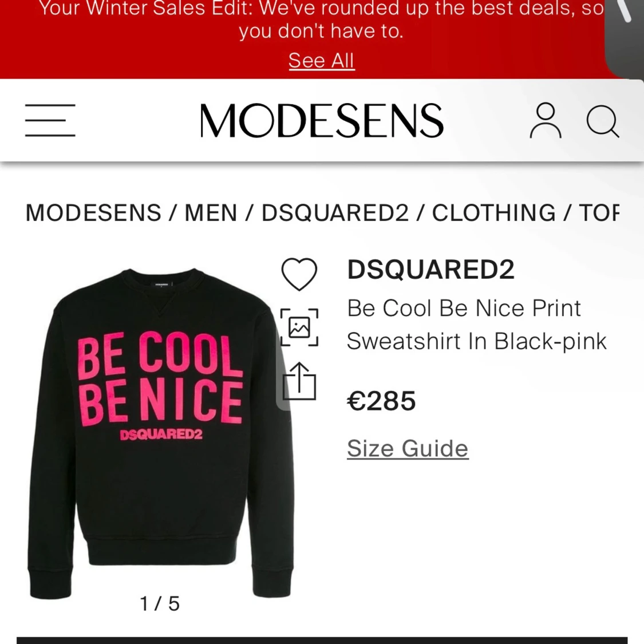Tap the share product icon
This screenshot has width=644, height=644.
[299, 381]
